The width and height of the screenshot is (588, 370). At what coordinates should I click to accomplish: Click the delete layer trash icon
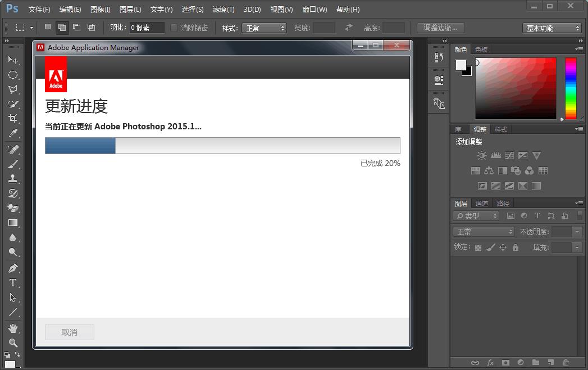566,363
